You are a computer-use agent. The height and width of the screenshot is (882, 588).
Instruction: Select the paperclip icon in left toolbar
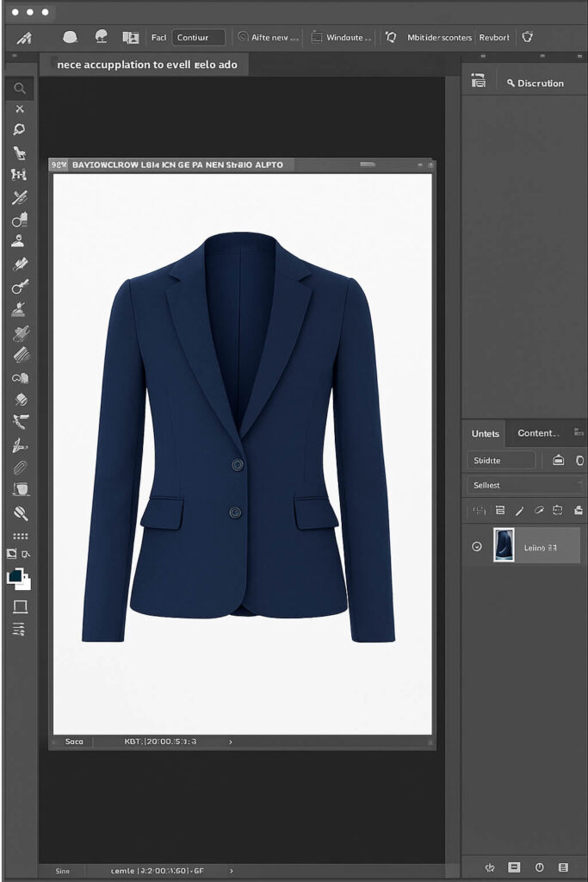point(20,468)
